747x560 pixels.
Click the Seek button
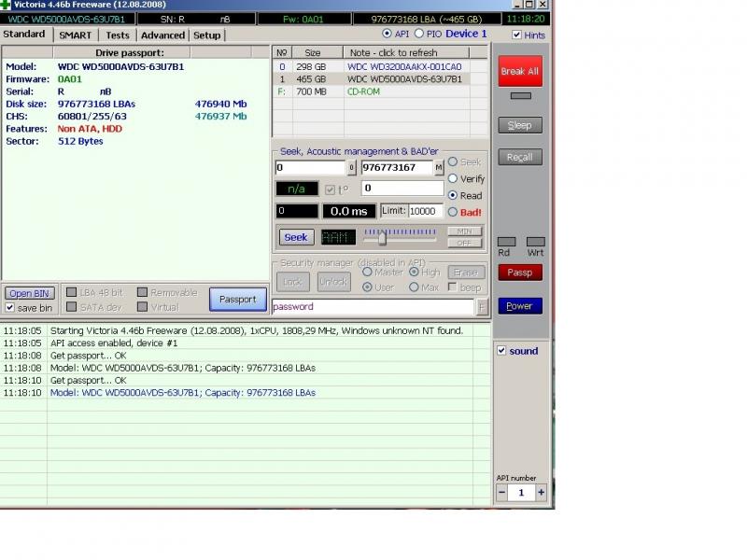tap(296, 237)
